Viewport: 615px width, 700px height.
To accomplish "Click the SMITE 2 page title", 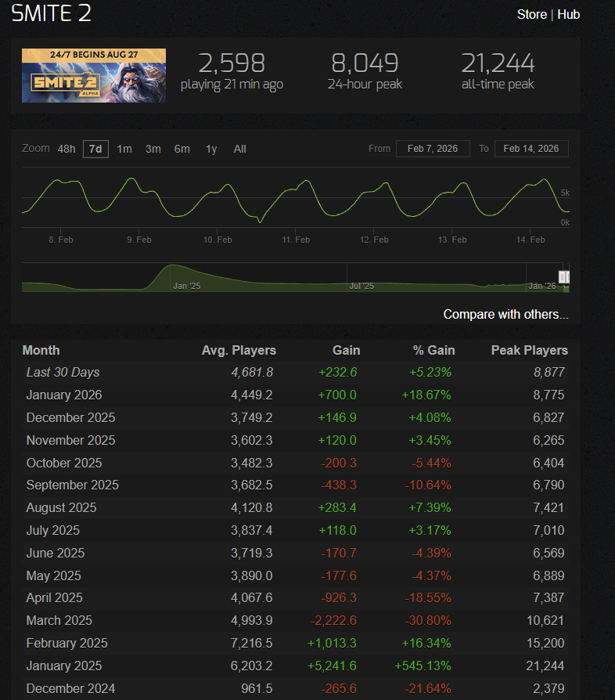I will pyautogui.click(x=52, y=13).
